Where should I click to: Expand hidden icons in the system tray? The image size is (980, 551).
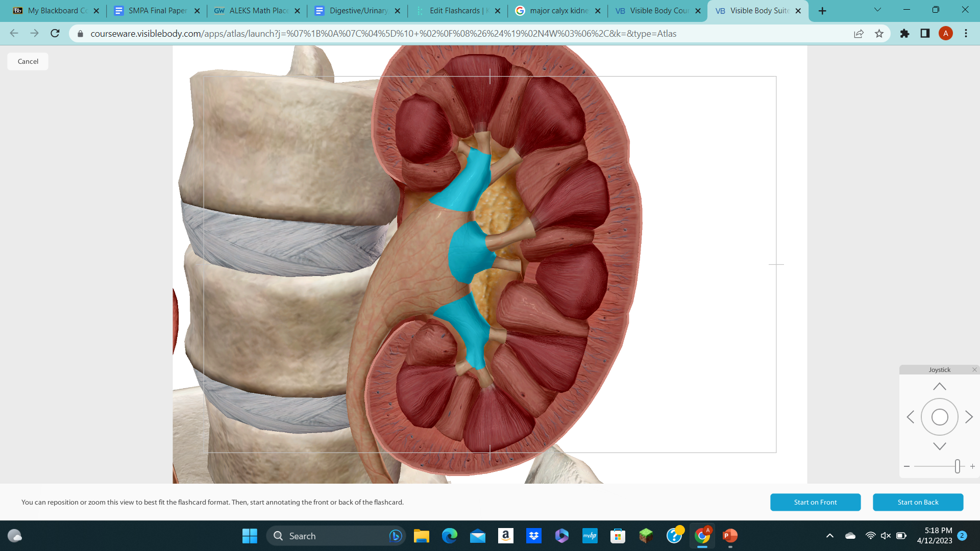(x=829, y=536)
